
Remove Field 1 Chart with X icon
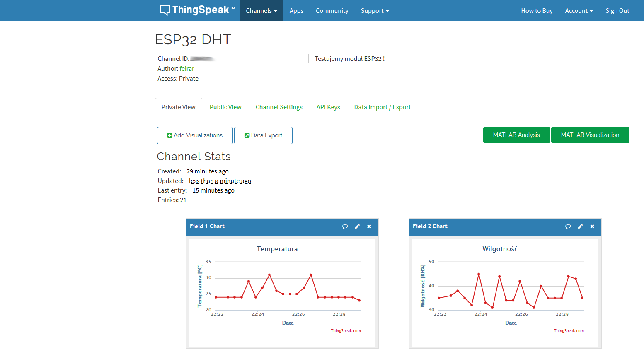point(369,226)
